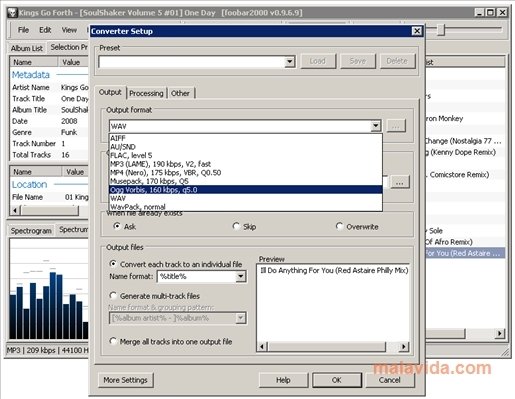Expand the Name format %title% dropdown

click(x=240, y=276)
